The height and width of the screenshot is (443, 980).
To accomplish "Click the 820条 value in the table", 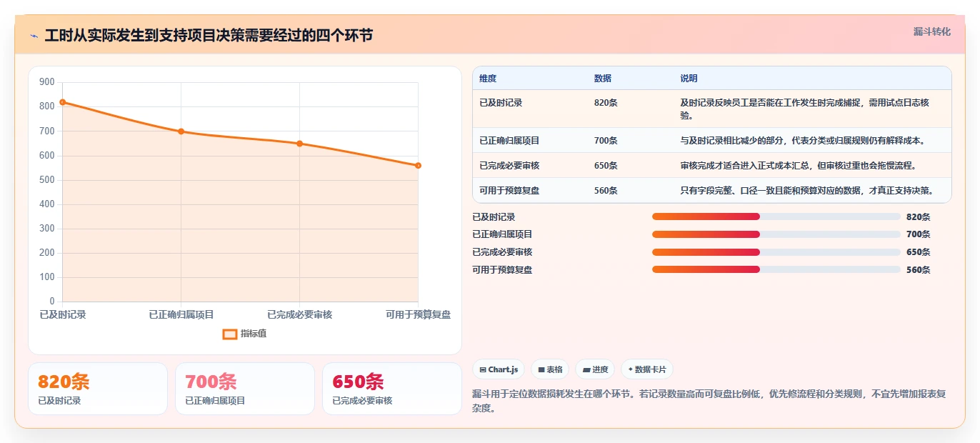I will tap(606, 103).
